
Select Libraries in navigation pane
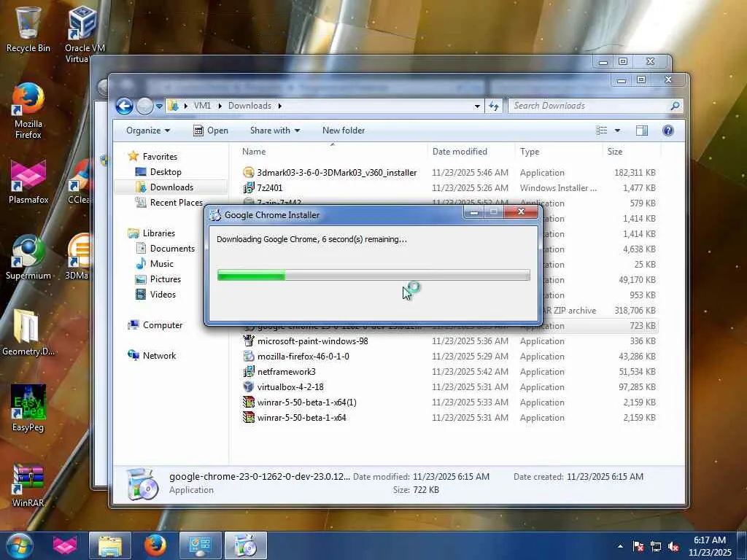[152, 233]
